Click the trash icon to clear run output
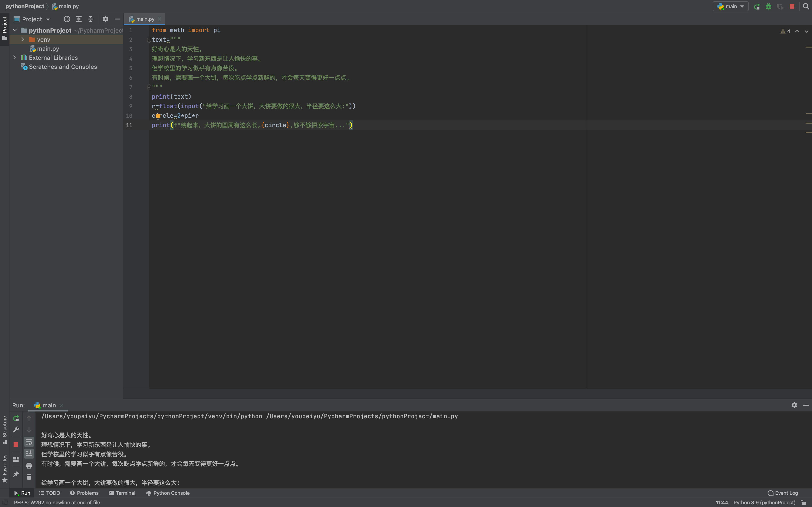The width and height of the screenshot is (812, 507). click(29, 477)
